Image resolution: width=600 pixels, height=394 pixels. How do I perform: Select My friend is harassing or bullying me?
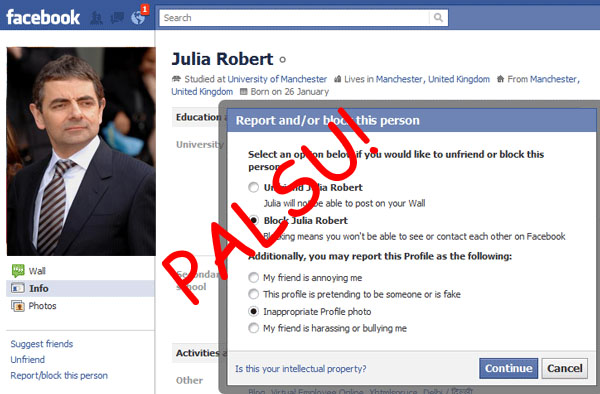pos(253,328)
